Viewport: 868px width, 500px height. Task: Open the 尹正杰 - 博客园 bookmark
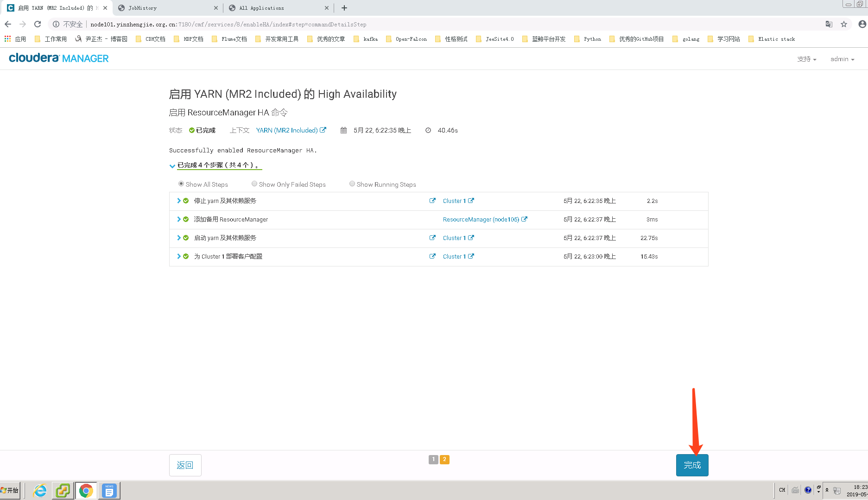pos(101,39)
